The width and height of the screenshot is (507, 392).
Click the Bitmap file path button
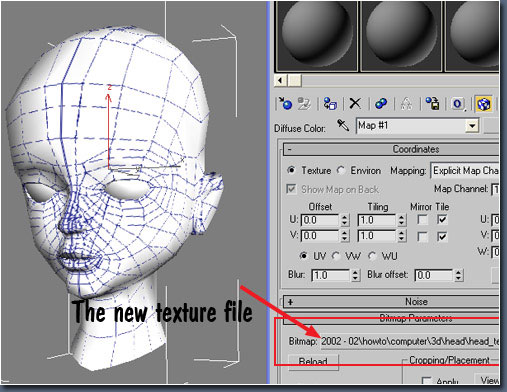pyautogui.click(x=409, y=342)
